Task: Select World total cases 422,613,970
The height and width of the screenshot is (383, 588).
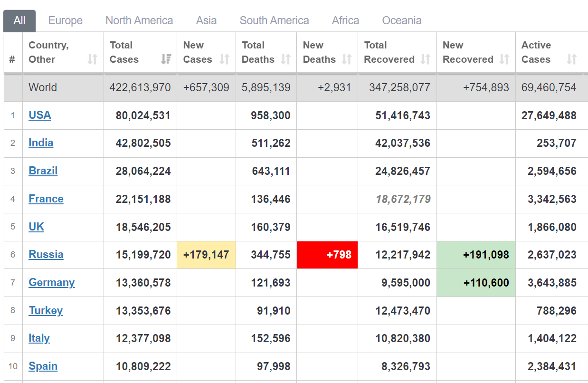Action: click(x=140, y=87)
